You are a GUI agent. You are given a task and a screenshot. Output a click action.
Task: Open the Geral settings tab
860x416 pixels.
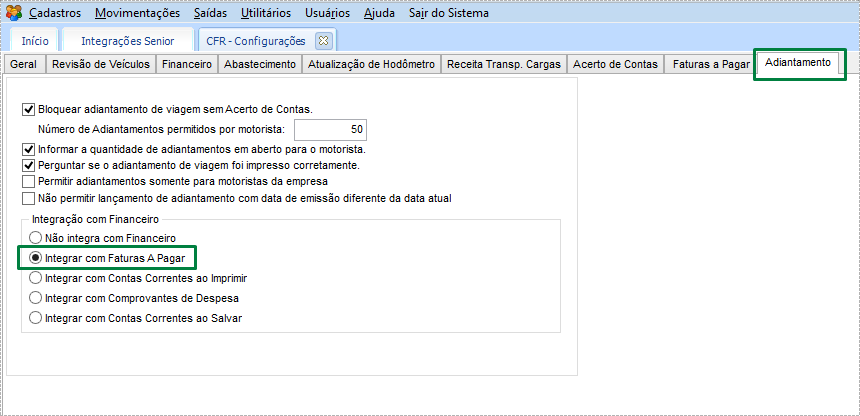[24, 64]
